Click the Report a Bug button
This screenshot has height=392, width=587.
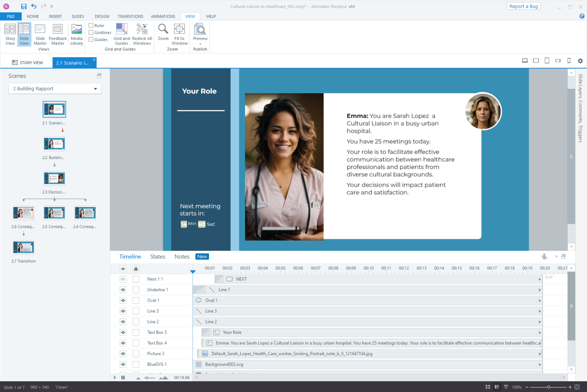pos(523,6)
